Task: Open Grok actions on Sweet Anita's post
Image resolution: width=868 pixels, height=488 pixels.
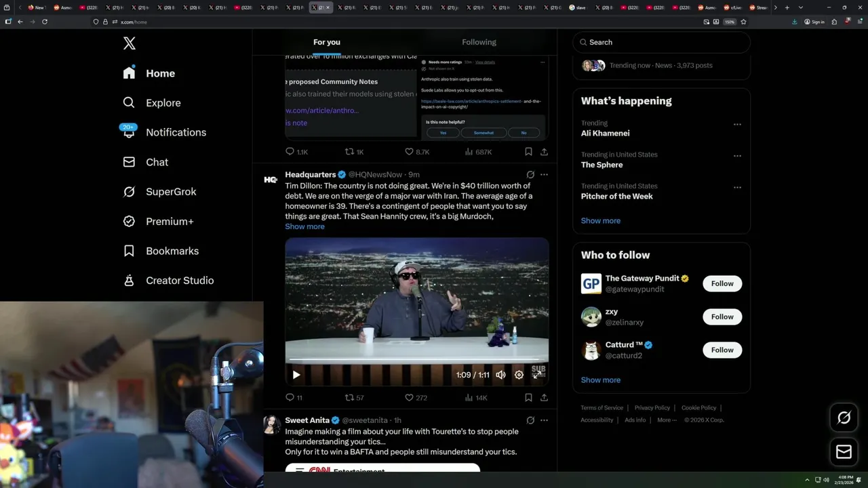Action: click(x=530, y=420)
